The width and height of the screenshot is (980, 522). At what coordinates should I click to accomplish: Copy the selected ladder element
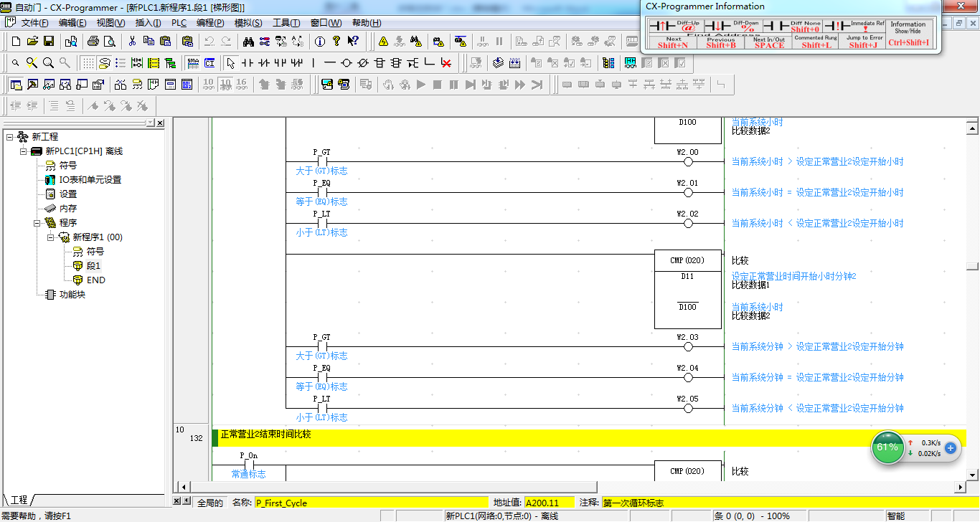click(149, 41)
